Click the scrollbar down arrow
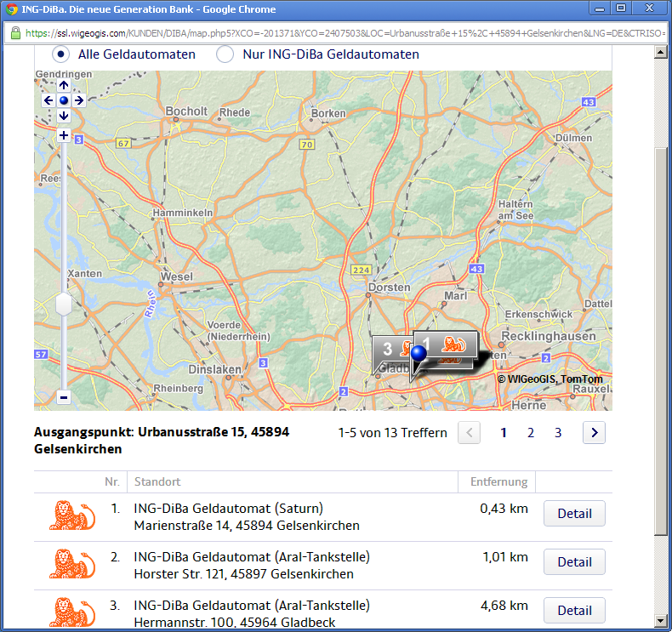Image resolution: width=672 pixels, height=632 pixels. tap(660, 620)
